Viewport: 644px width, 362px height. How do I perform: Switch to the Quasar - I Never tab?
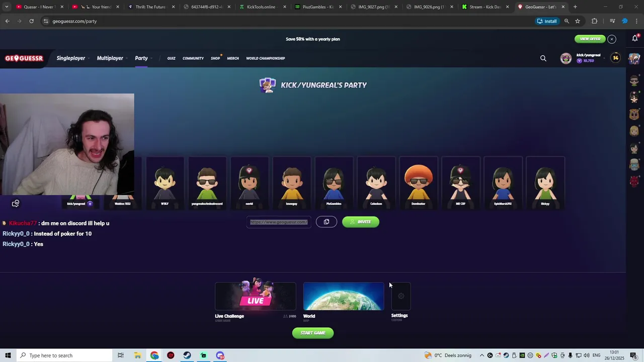39,7
